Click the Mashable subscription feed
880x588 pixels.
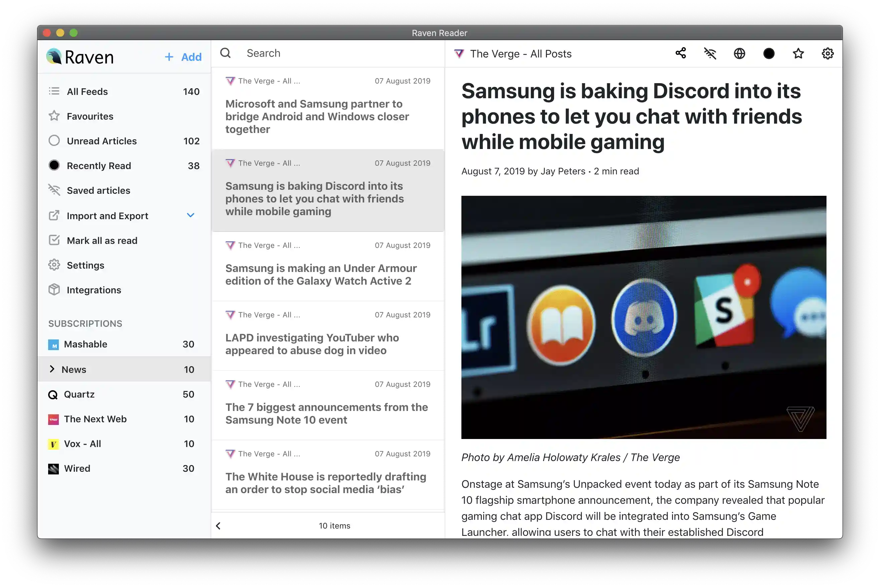(86, 344)
